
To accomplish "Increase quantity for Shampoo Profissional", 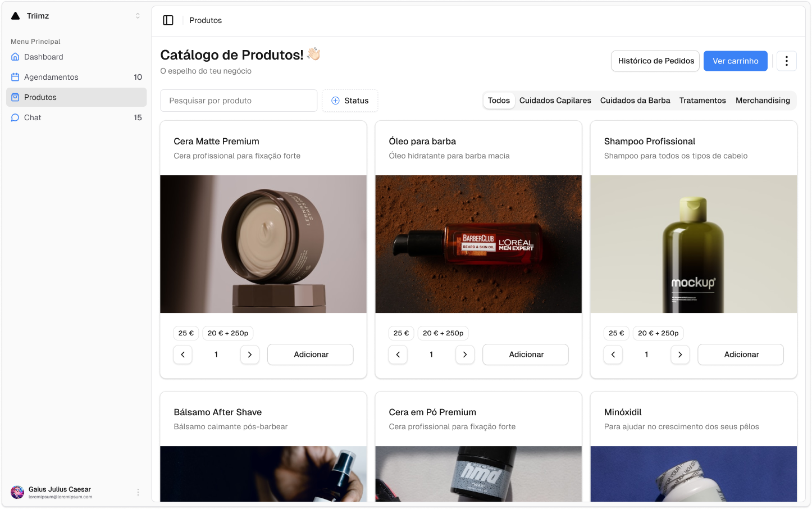I will point(679,355).
